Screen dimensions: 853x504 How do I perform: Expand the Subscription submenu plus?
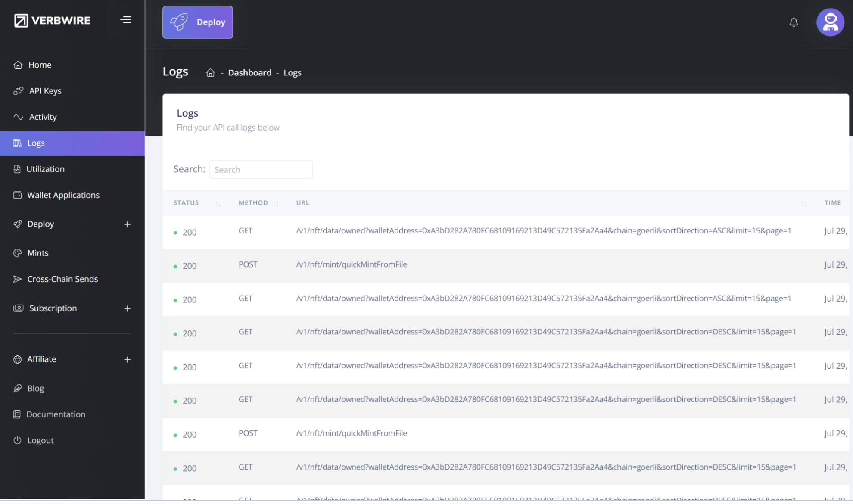pyautogui.click(x=127, y=309)
